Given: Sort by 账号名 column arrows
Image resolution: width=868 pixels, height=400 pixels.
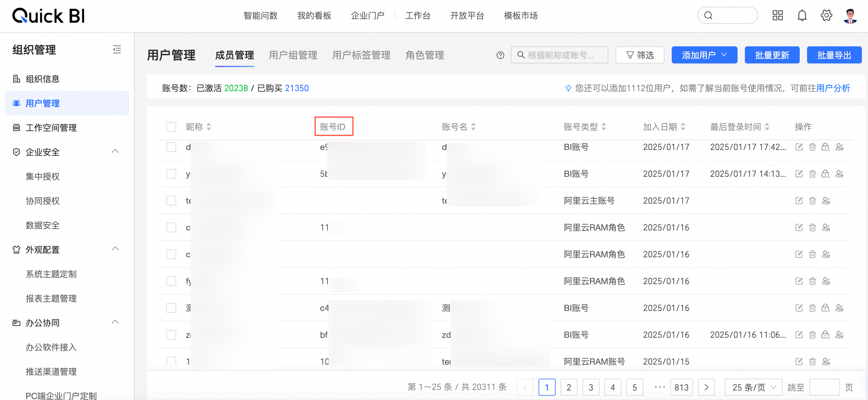Looking at the screenshot, I should [x=473, y=127].
